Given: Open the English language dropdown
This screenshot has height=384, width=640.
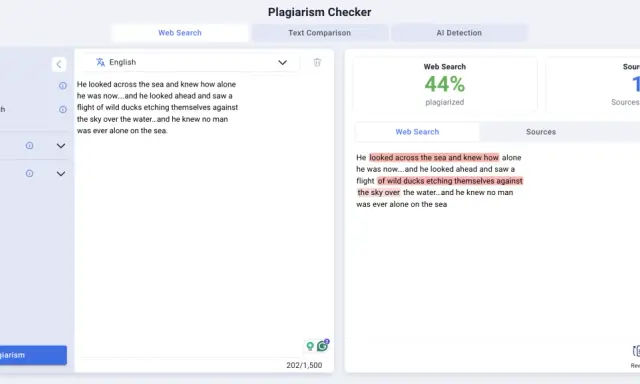Looking at the screenshot, I should click(191, 62).
